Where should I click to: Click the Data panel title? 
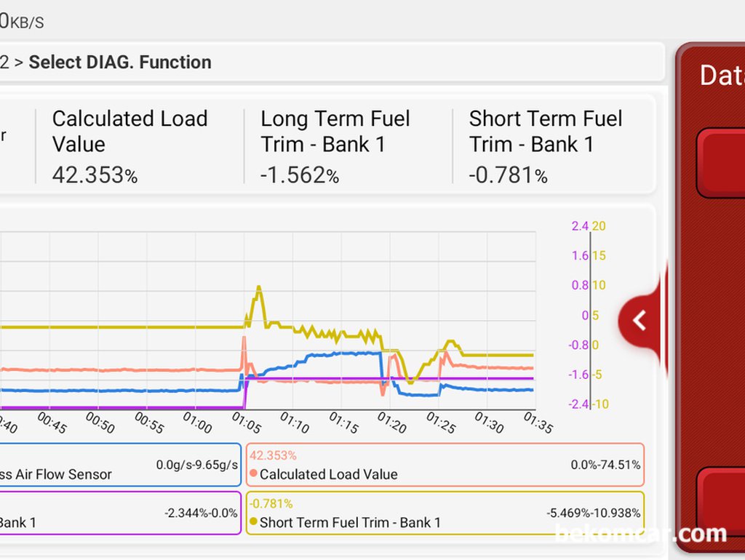[722, 75]
